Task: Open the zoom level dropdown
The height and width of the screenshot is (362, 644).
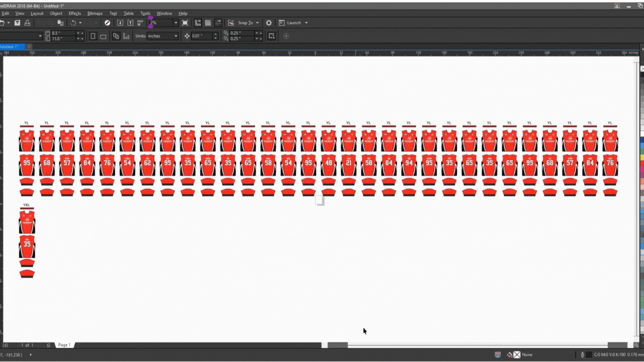Action: (x=175, y=23)
